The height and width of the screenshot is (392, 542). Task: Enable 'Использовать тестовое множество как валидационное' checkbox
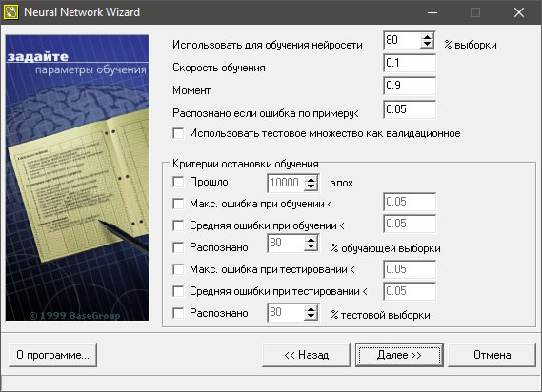(x=178, y=133)
